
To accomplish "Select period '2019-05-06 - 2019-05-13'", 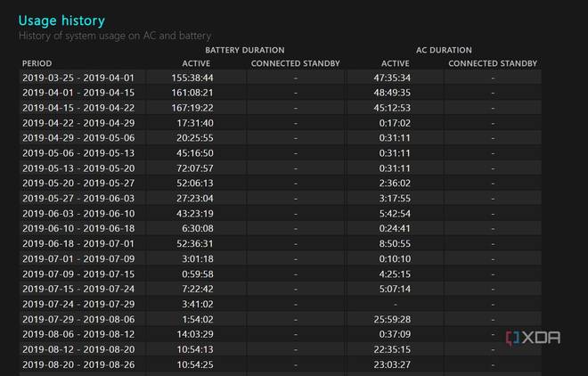I will tap(78, 153).
